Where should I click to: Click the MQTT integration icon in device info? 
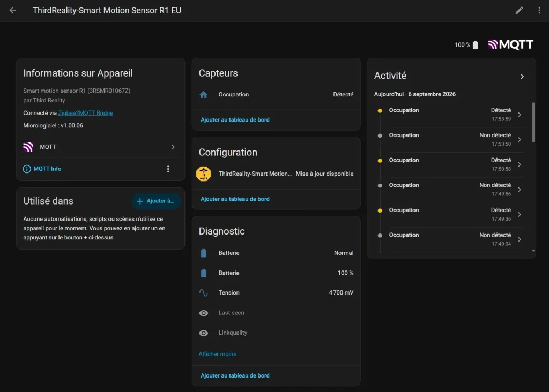pos(28,147)
